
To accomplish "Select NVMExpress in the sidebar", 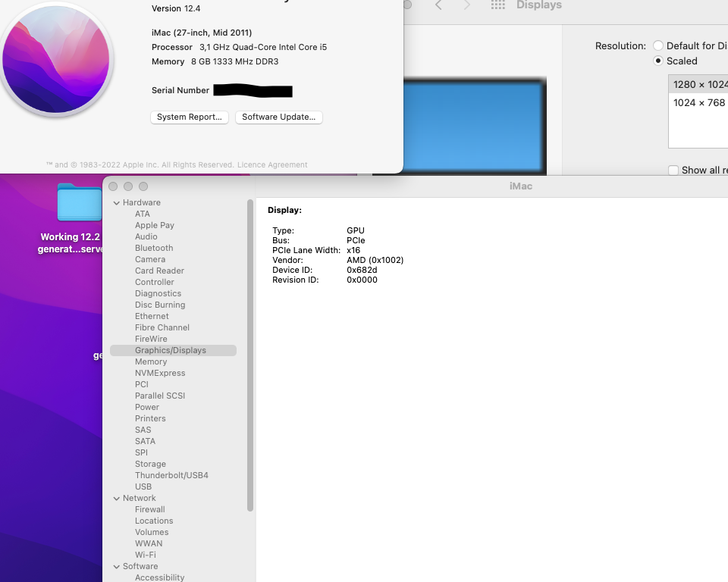I will [x=160, y=373].
